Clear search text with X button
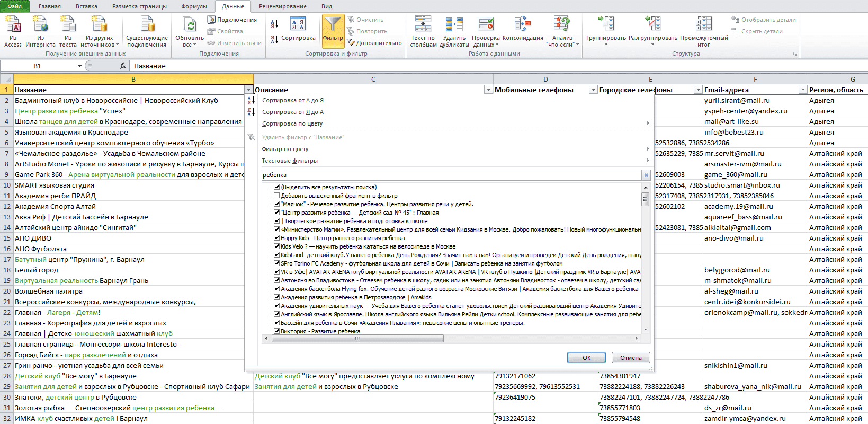This screenshot has height=424, width=868. click(646, 175)
